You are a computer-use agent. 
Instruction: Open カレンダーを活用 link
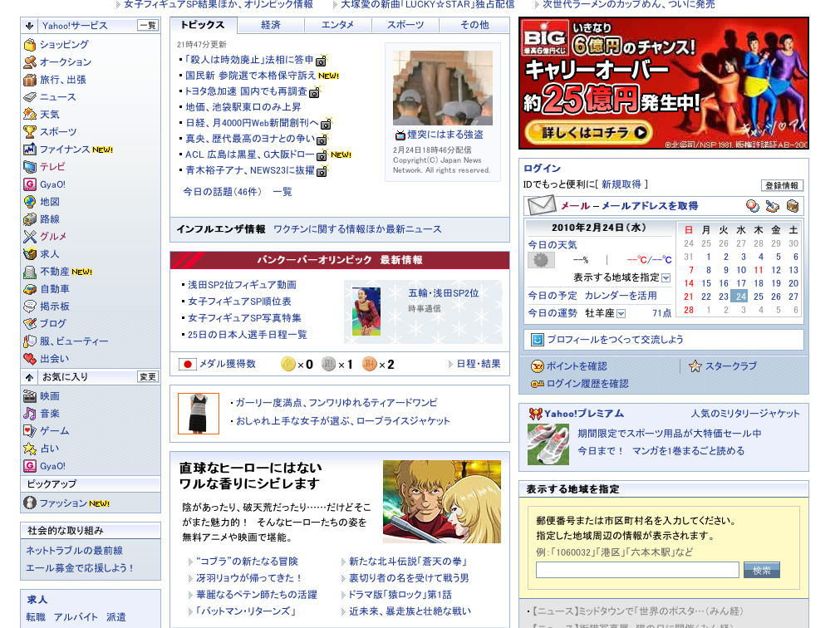[x=621, y=296]
